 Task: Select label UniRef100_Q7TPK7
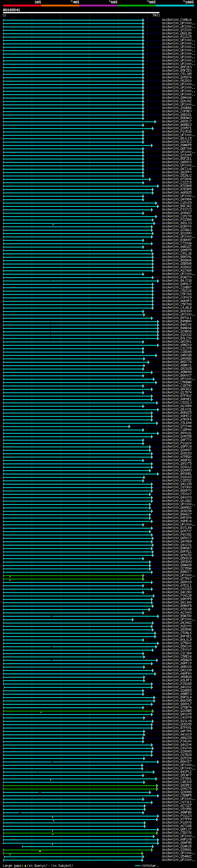[x=177, y=579]
